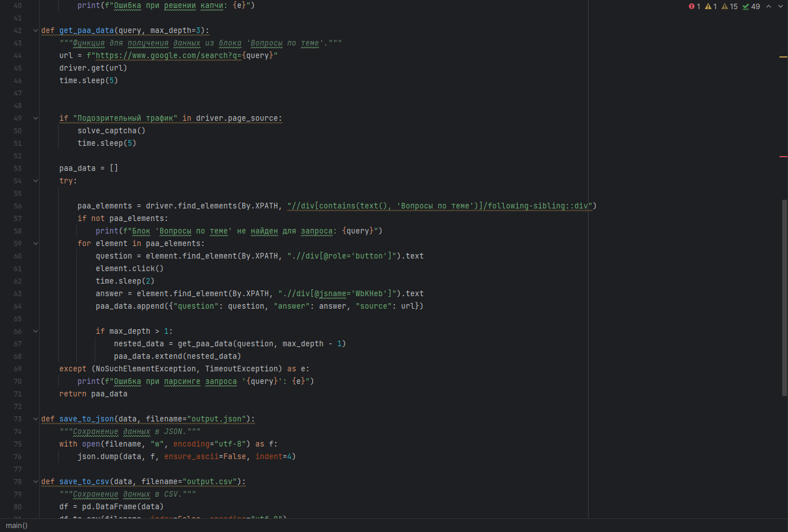Image resolution: width=788 pixels, height=532 pixels.
Task: Click line number 42 in gutter
Action: (17, 31)
